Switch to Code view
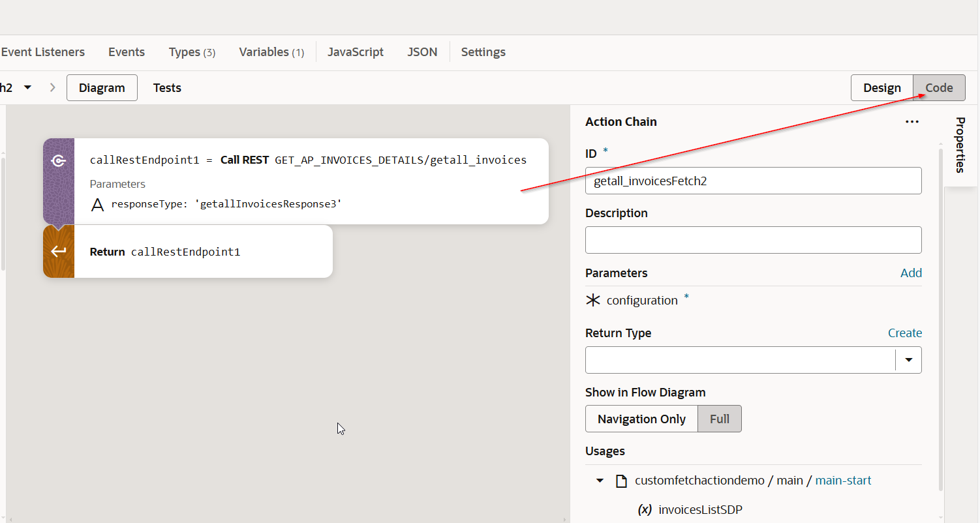 [939, 88]
